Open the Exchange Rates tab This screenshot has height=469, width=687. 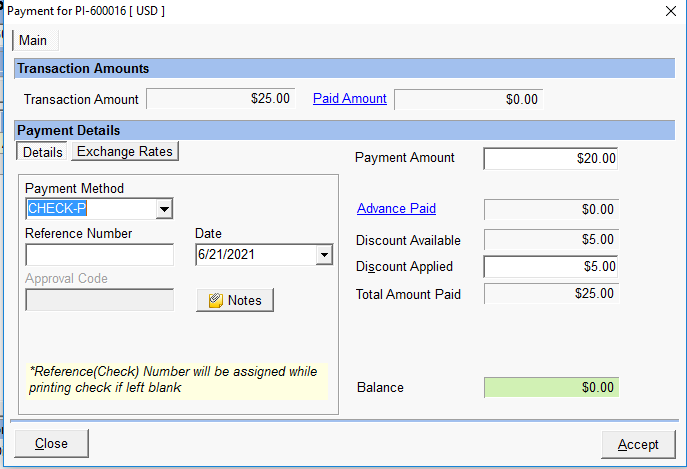coord(125,152)
